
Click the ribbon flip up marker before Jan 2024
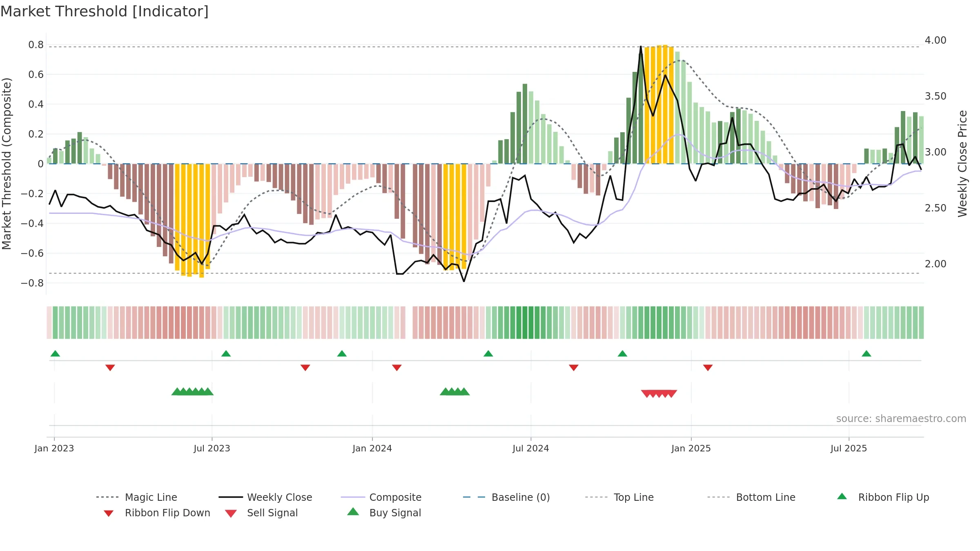click(342, 353)
